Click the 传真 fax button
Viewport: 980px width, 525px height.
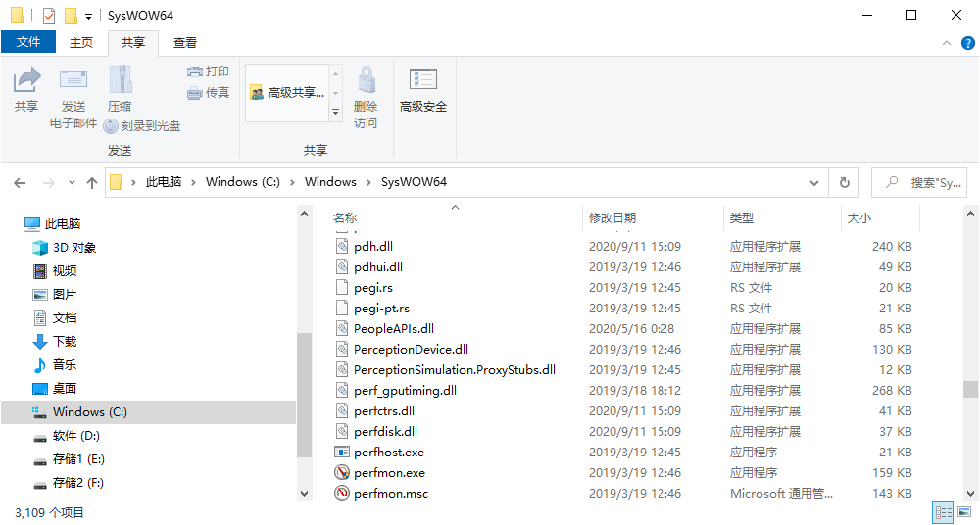pos(208,93)
